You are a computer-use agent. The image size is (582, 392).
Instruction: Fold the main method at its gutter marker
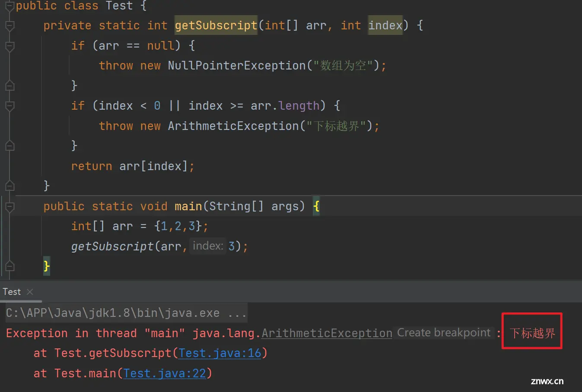pos(10,207)
